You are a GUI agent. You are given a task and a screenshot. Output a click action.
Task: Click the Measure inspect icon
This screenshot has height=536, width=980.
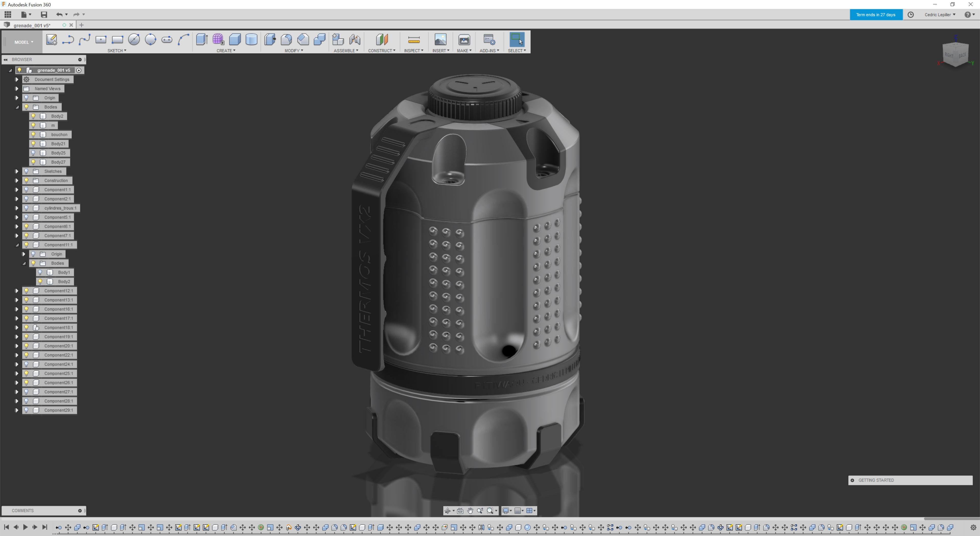[413, 40]
